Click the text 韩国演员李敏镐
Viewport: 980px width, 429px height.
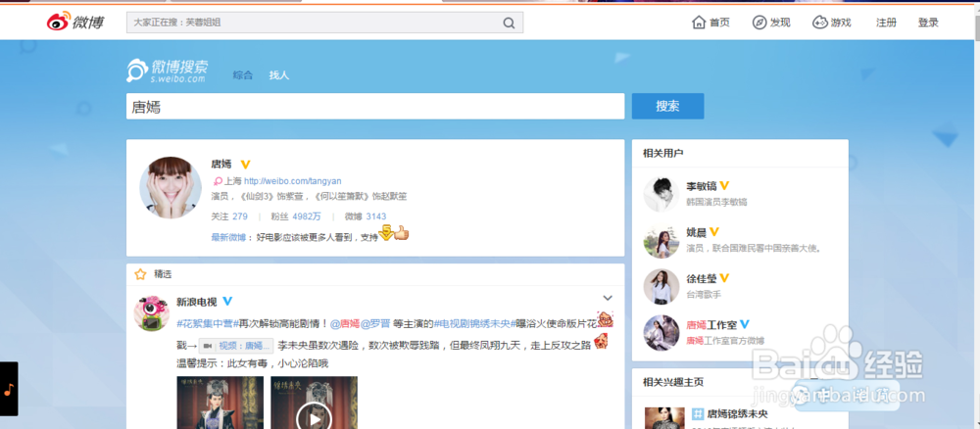716,203
